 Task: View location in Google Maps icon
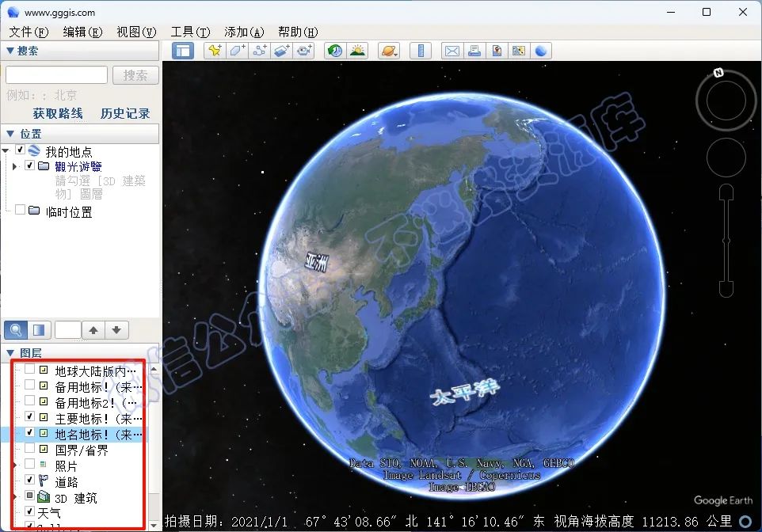(x=519, y=51)
